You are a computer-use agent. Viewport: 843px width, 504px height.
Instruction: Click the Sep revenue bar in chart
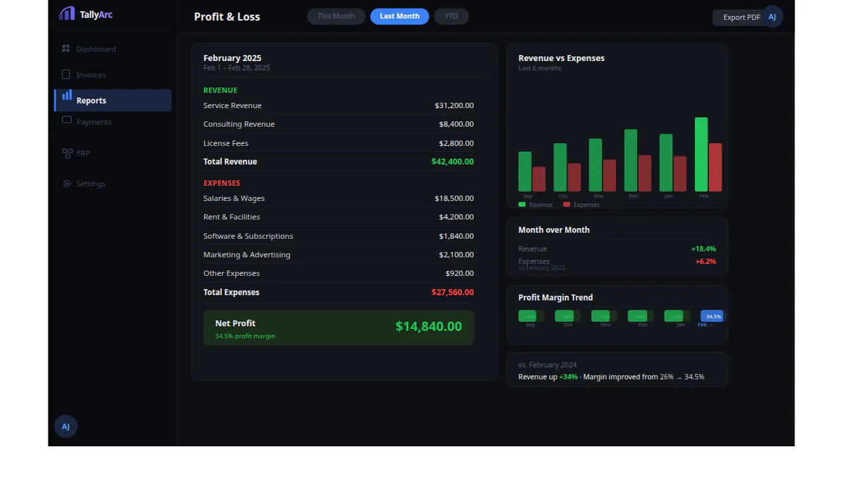point(525,172)
